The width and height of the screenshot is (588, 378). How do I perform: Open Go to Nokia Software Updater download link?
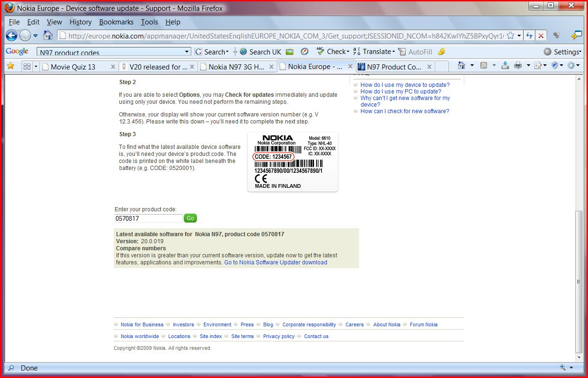tap(275, 262)
